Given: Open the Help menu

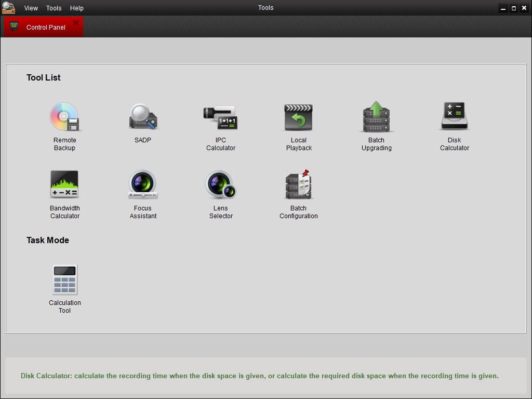Looking at the screenshot, I should (x=77, y=8).
